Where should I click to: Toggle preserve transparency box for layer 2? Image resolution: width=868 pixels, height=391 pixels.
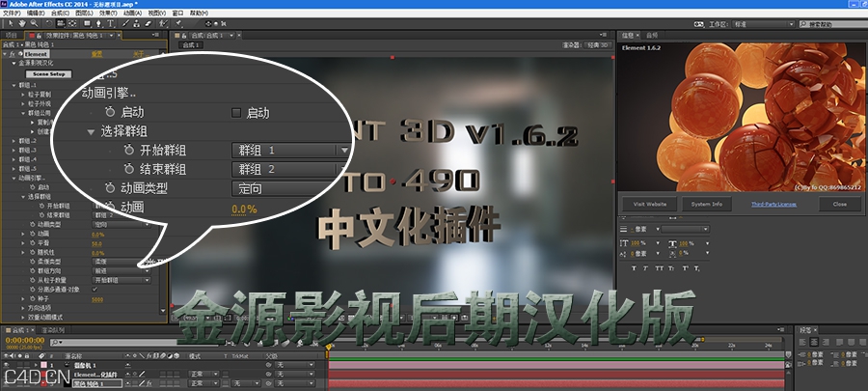coord(226,375)
